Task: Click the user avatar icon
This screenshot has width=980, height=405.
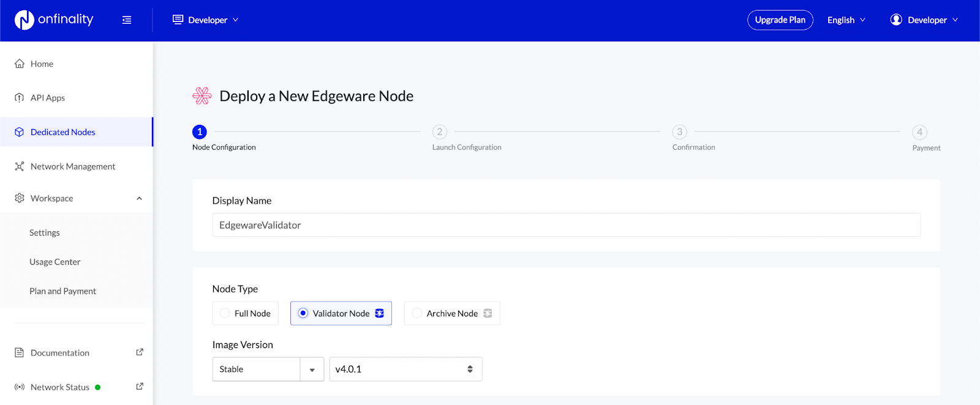Action: [896, 20]
